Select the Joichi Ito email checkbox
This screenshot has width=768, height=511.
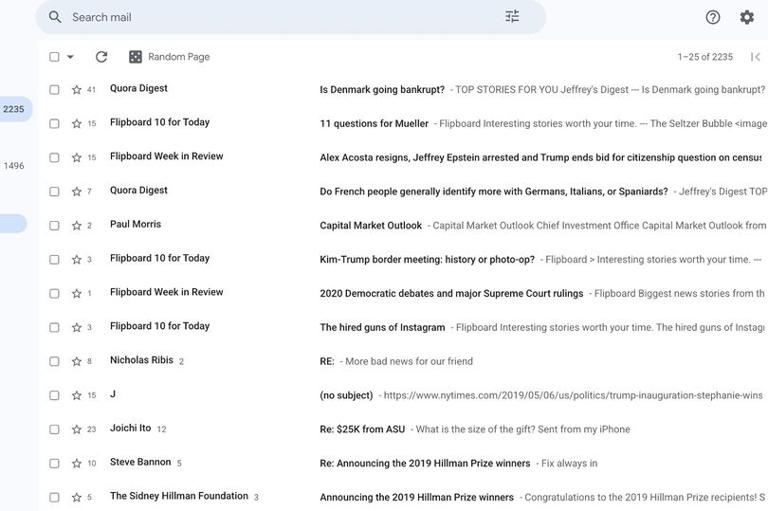[54, 429]
